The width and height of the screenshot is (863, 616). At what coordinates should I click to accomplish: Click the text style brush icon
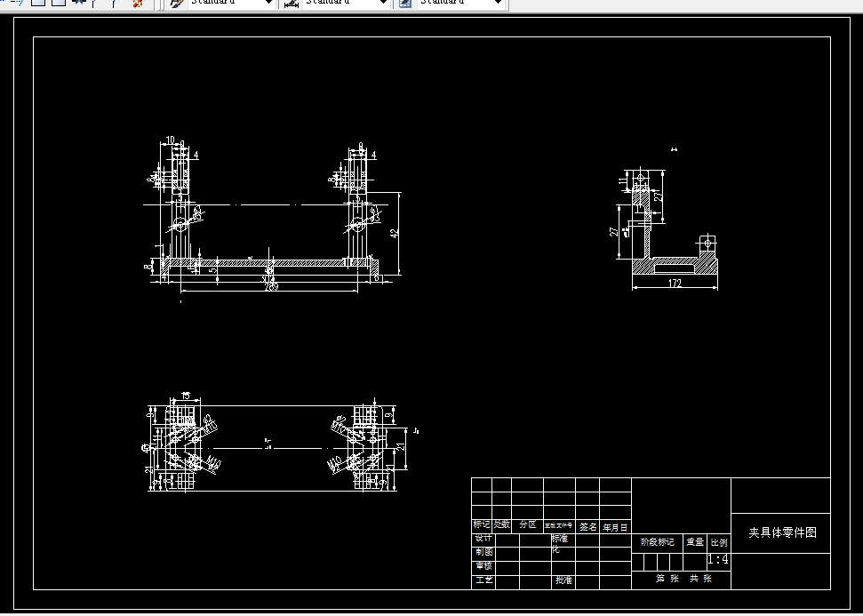(176, 3)
